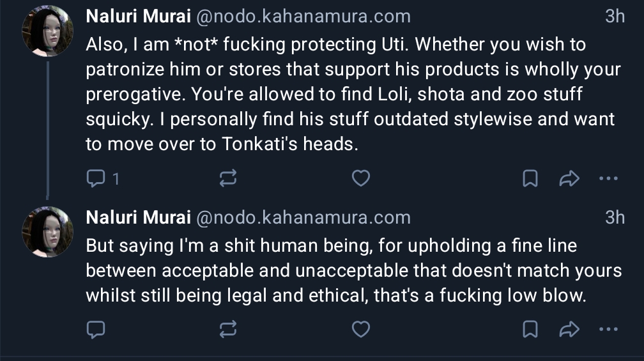Viewport: 644px width, 361px height.
Task: Share the second post
Action: (569, 330)
